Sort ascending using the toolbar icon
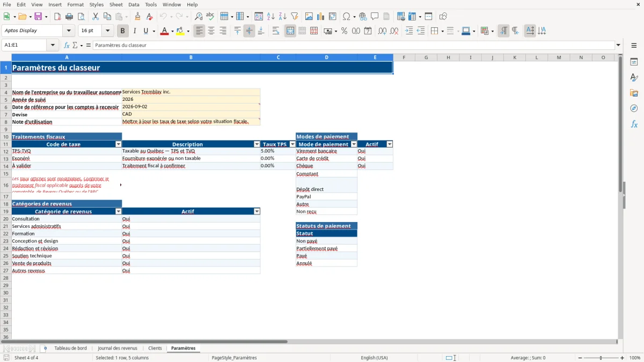 coord(271,17)
